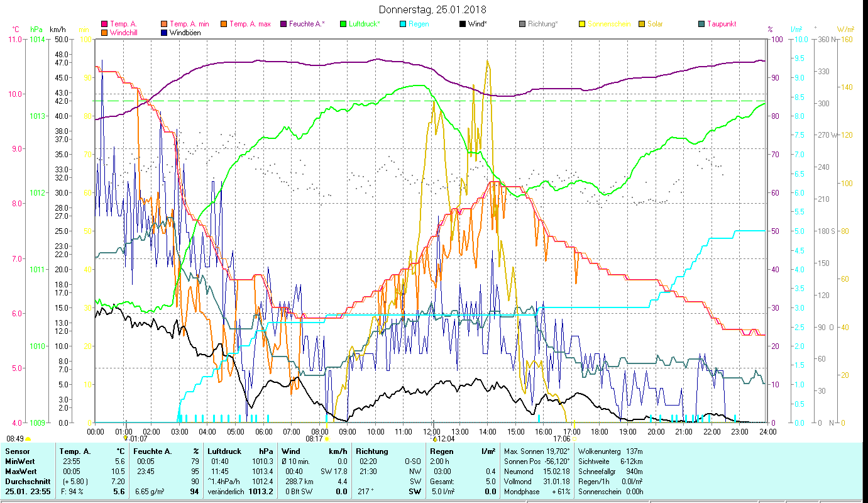Click the max temperature value 10.5
The image size is (868, 503).
118,472
